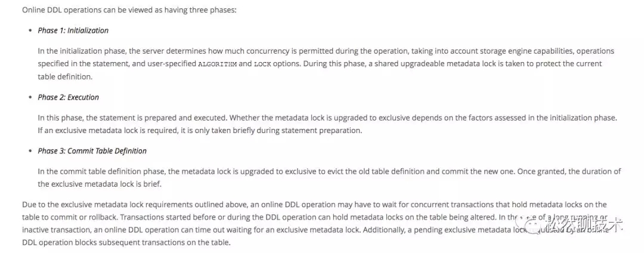Click the line 'the exclusive metadata lock is brief.'

100,184
